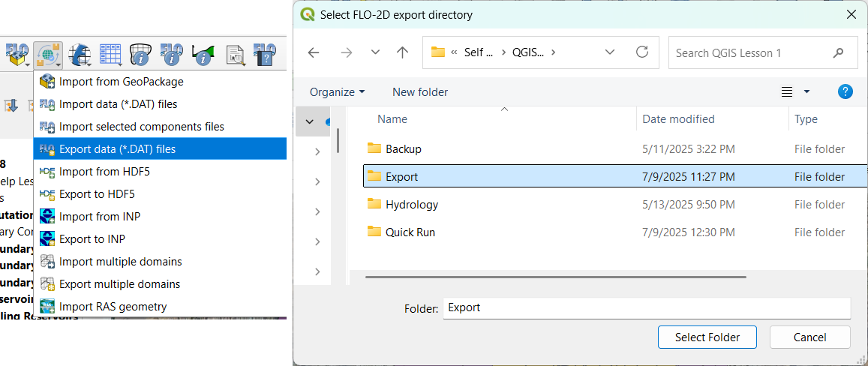Click the import/export globe toolbar icon
The width and height of the screenshot is (868, 366).
[x=48, y=55]
